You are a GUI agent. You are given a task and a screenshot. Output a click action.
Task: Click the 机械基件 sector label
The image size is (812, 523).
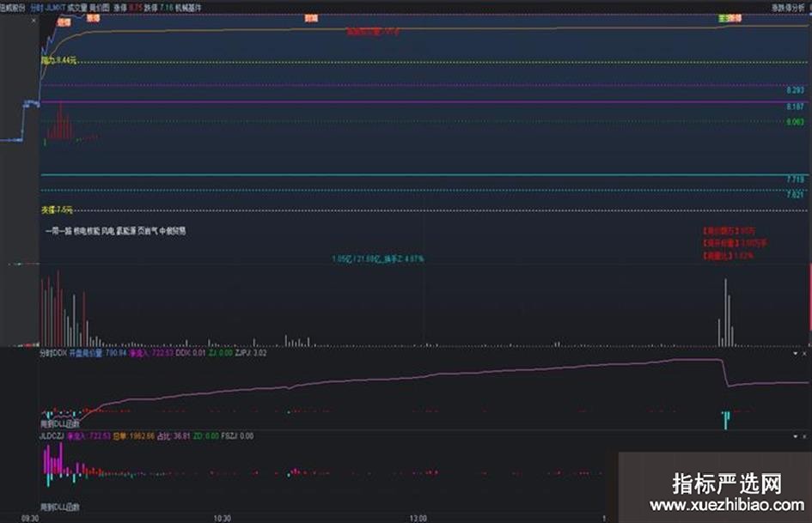pyautogui.click(x=188, y=8)
